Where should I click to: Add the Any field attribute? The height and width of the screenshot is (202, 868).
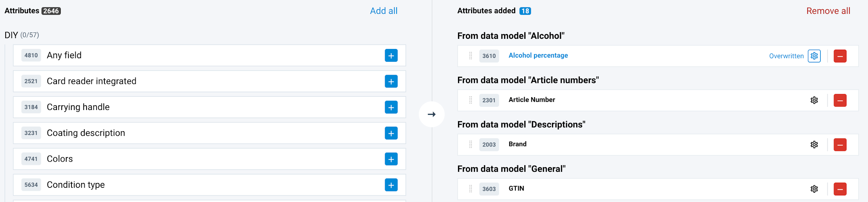tap(391, 56)
